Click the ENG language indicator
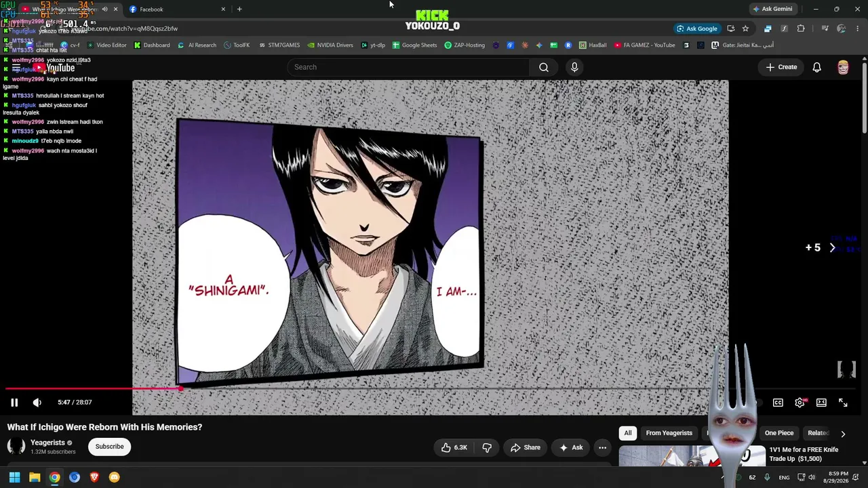The height and width of the screenshot is (488, 868). (x=784, y=478)
